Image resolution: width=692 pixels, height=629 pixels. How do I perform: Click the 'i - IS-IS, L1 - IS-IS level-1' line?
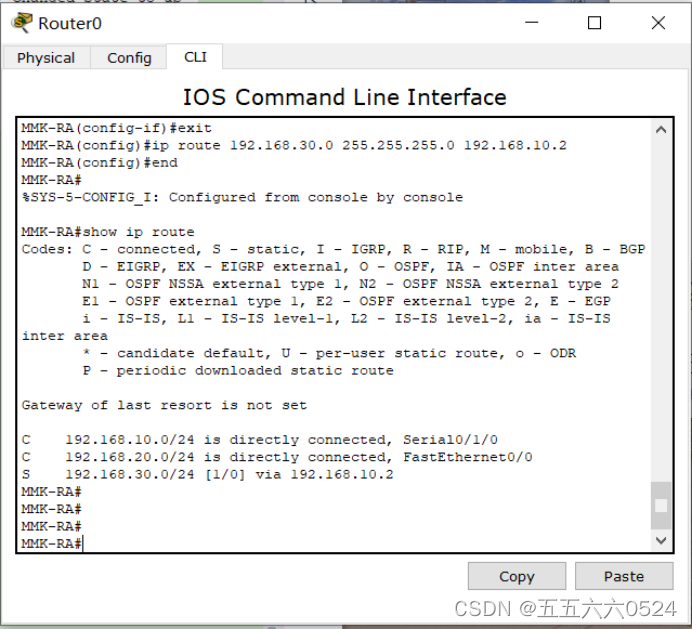coord(346,319)
